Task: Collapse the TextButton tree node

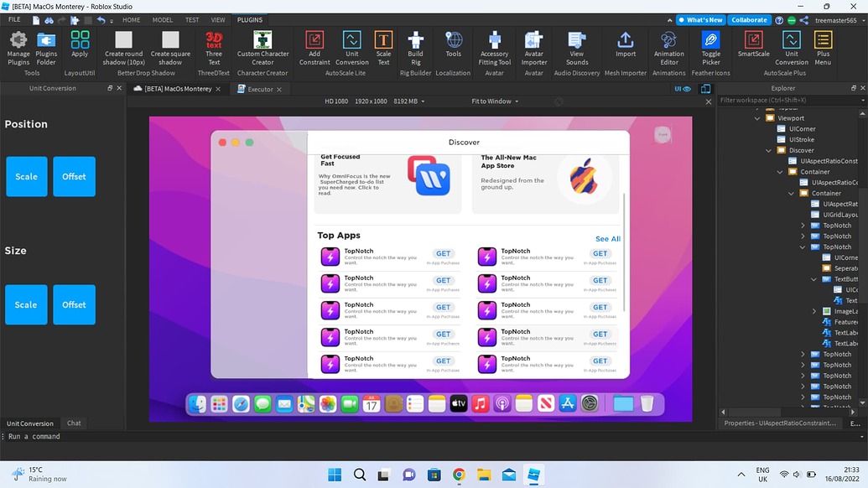Action: tap(813, 279)
